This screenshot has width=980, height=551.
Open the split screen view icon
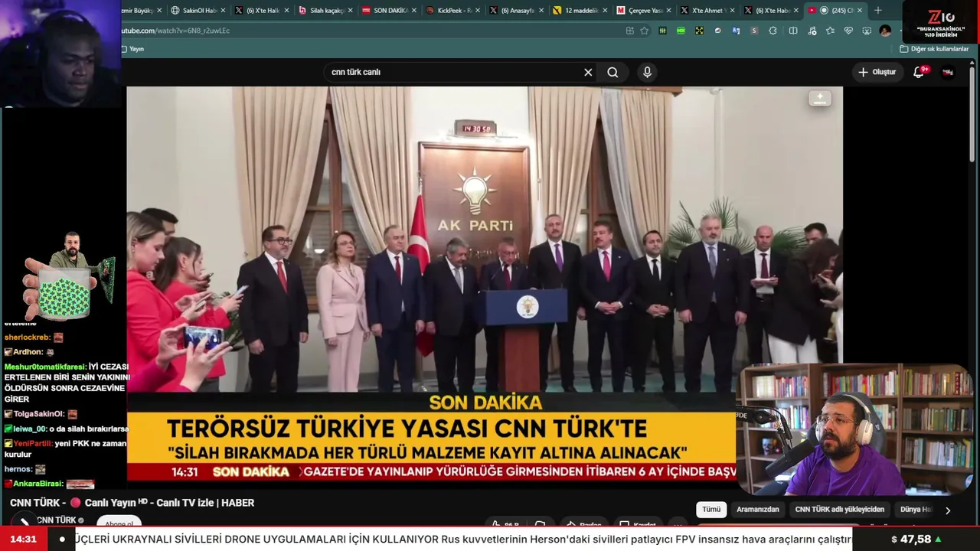pos(793,31)
